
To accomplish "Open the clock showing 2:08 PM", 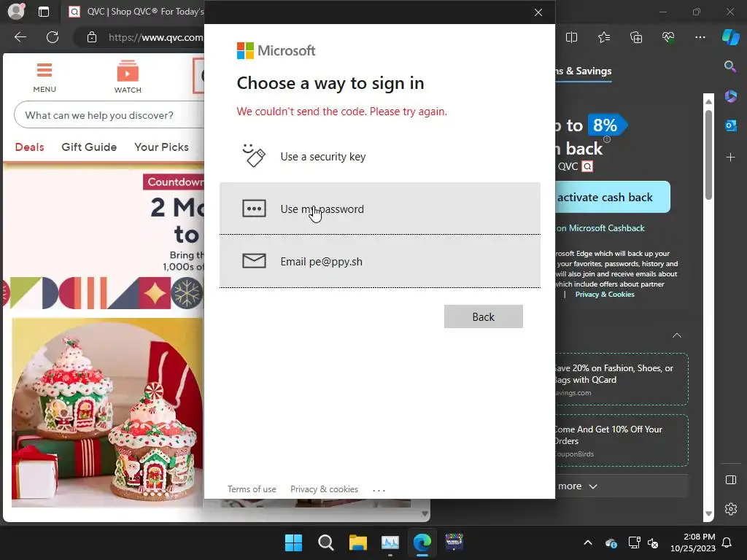I will [x=693, y=542].
